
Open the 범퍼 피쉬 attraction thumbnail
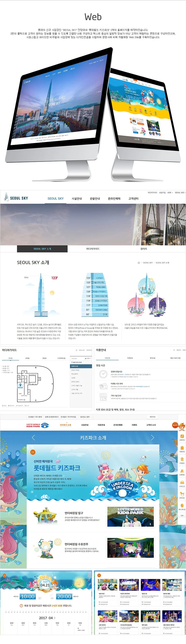pos(107,585)
